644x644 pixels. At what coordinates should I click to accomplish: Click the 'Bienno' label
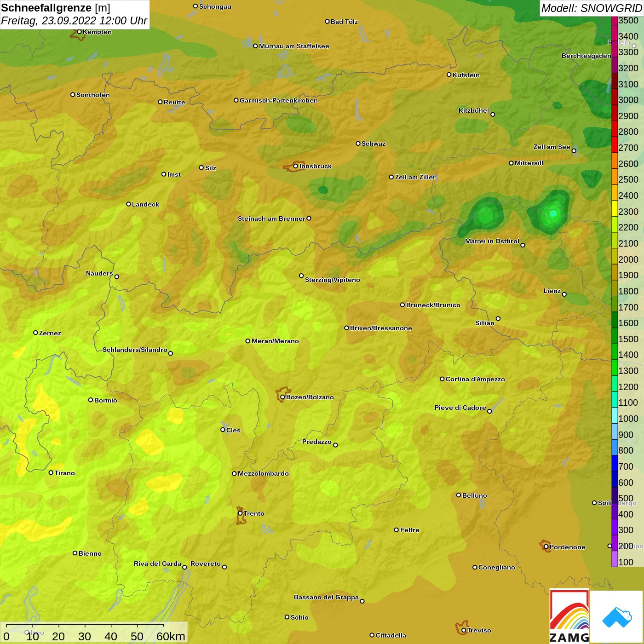point(90,553)
